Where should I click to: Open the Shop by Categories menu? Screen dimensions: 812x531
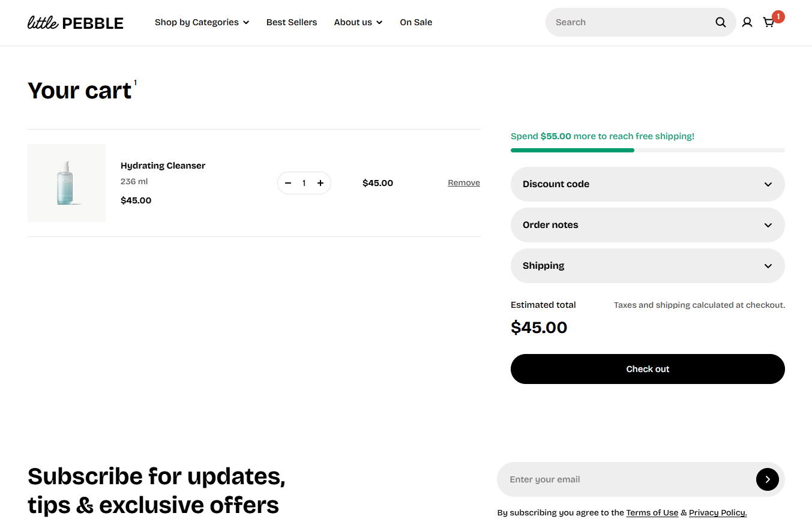click(202, 22)
